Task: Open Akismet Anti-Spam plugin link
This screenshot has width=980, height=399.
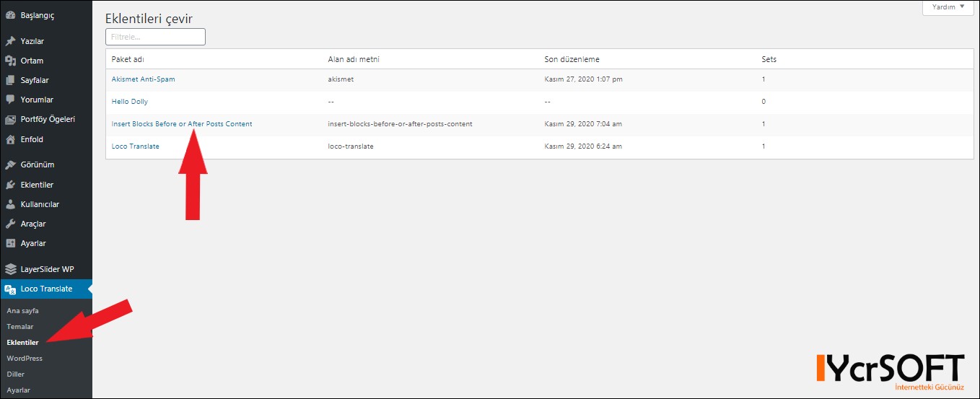Action: (x=143, y=79)
